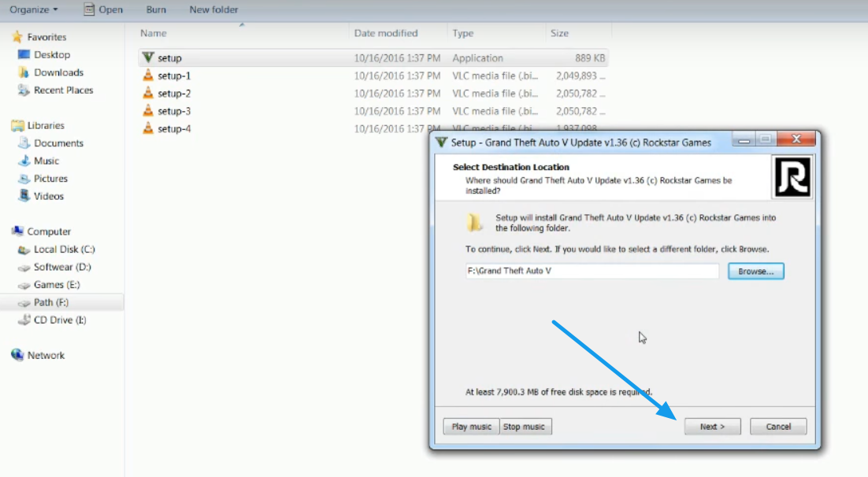Screen dimensions: 868x477
Task: Click the Music library icon
Action: [x=24, y=161]
